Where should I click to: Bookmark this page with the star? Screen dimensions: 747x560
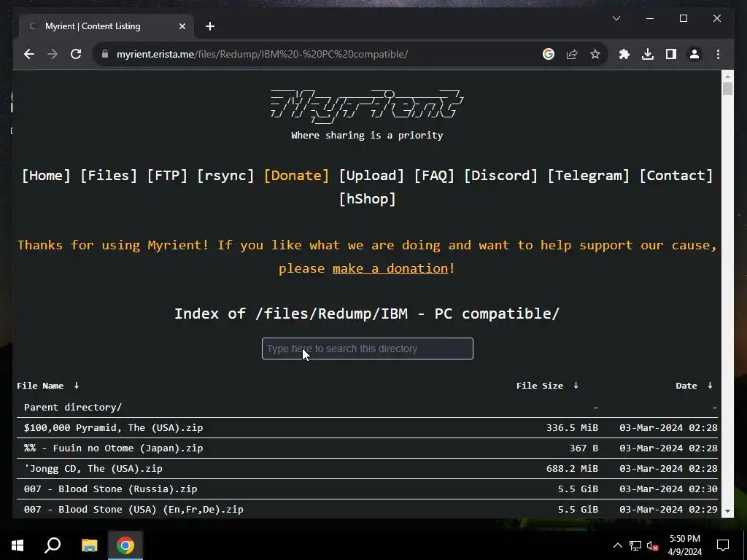click(595, 54)
